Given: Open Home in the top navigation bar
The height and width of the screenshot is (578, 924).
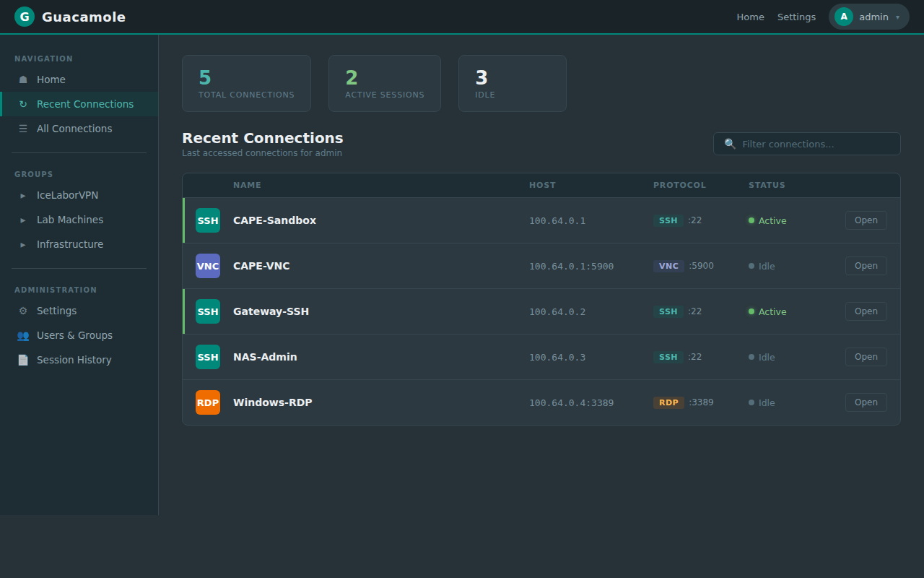Looking at the screenshot, I should tap(750, 17).
